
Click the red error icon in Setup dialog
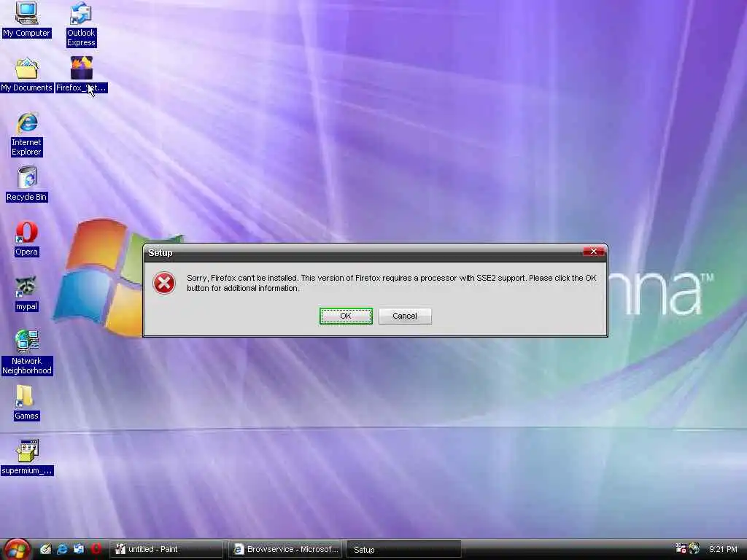point(164,284)
